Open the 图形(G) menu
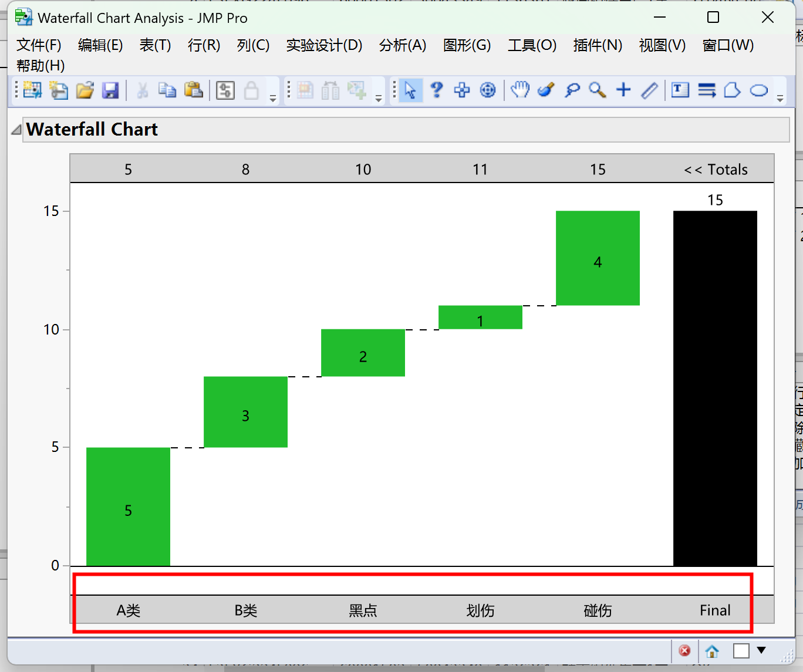This screenshot has height=672, width=803. [467, 45]
